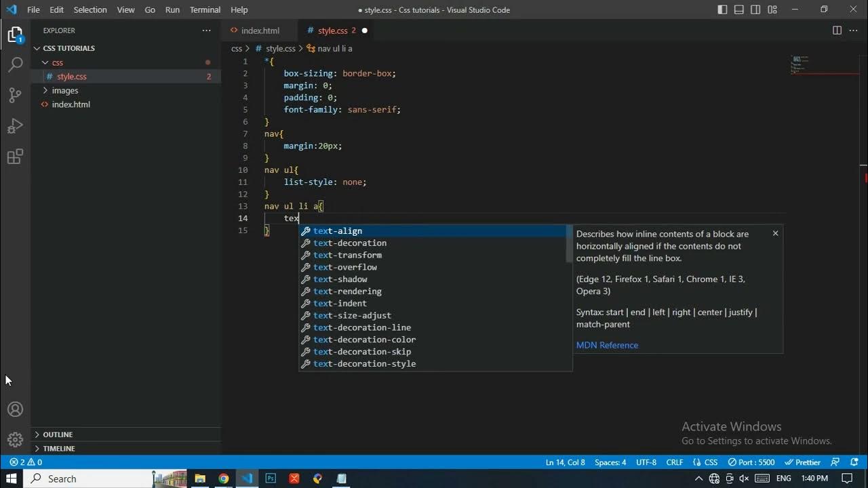Viewport: 868px width, 488px height.
Task: Switch to the index.html editor tab
Action: (x=260, y=30)
